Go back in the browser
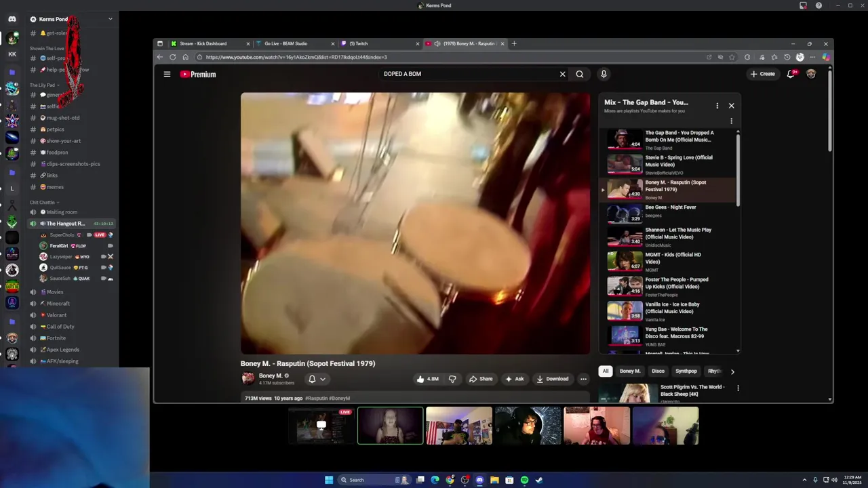The width and height of the screenshot is (868, 488). click(x=160, y=57)
